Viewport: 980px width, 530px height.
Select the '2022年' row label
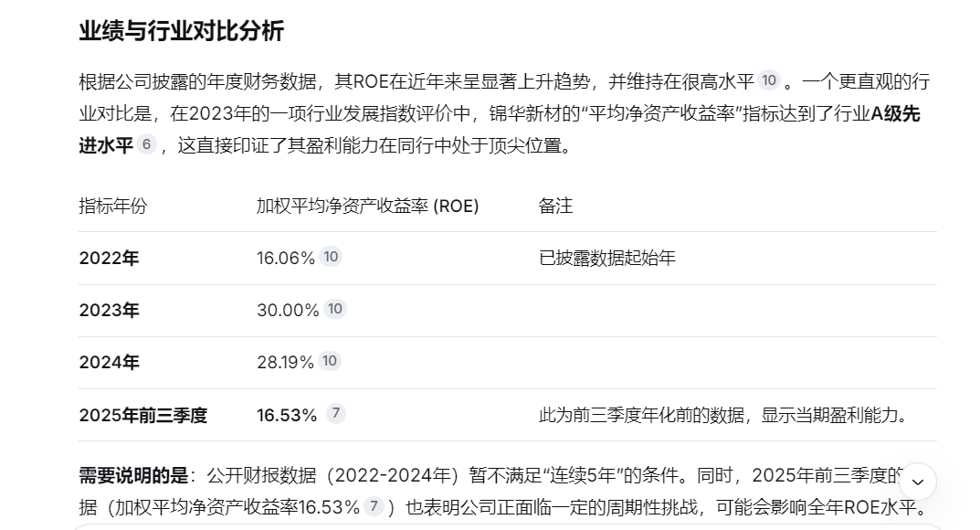109,259
